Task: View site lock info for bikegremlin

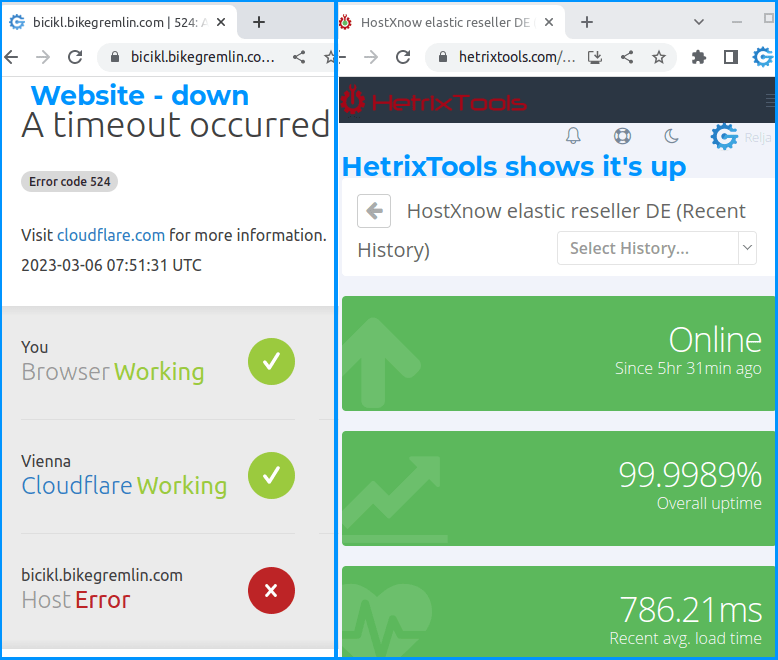Action: click(115, 58)
